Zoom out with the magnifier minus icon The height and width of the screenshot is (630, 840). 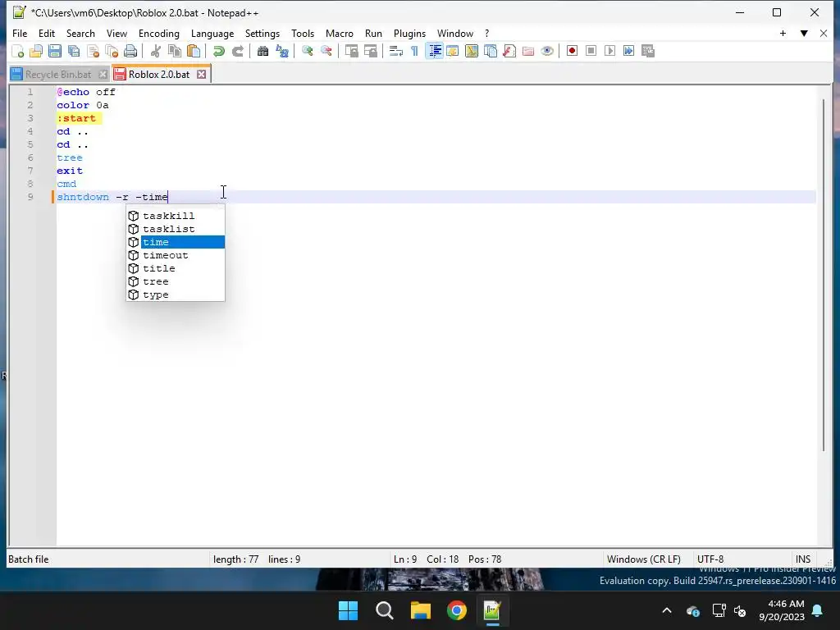click(326, 51)
